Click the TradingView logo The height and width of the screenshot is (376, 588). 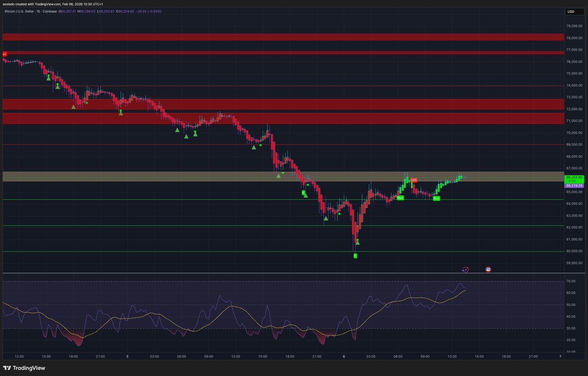point(25,368)
